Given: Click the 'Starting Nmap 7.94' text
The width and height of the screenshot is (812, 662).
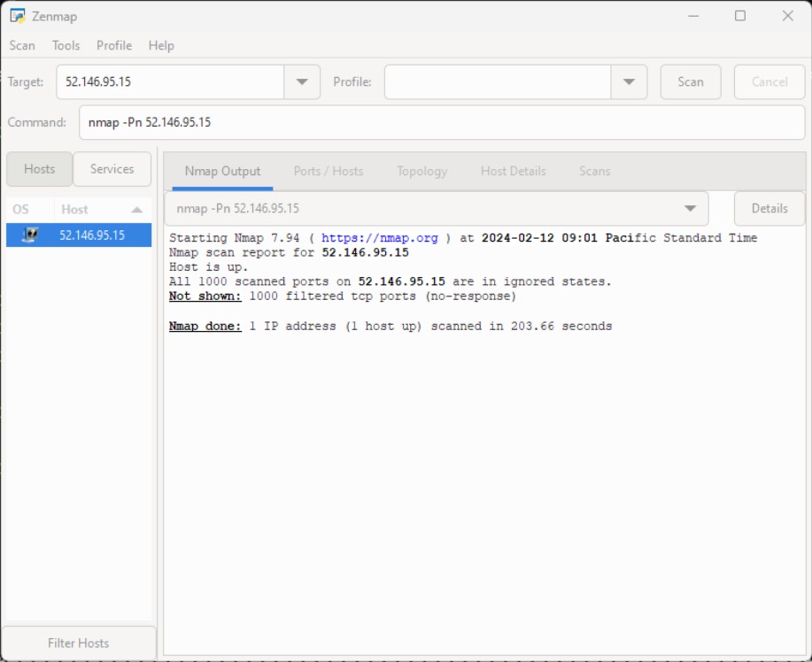Looking at the screenshot, I should tap(234, 238).
